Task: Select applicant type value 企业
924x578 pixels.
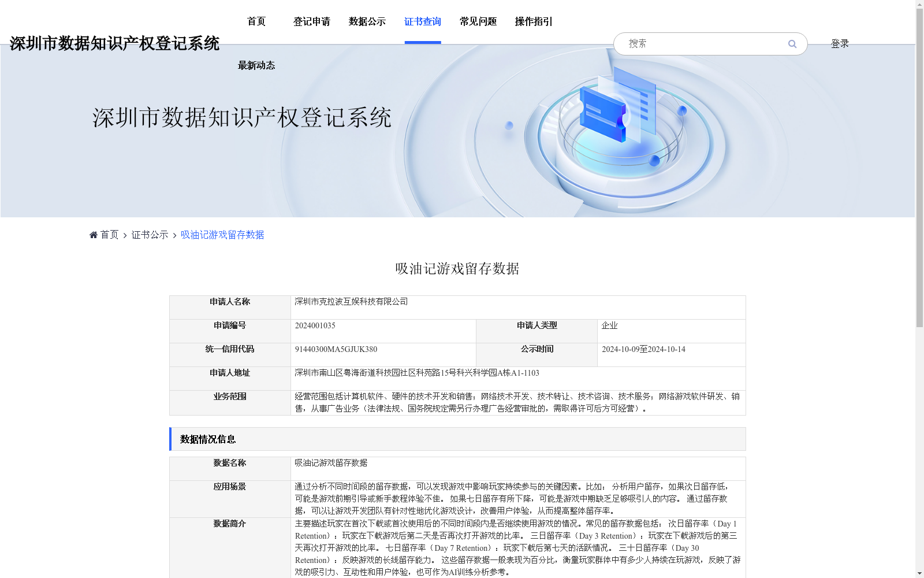Action: pos(609,325)
